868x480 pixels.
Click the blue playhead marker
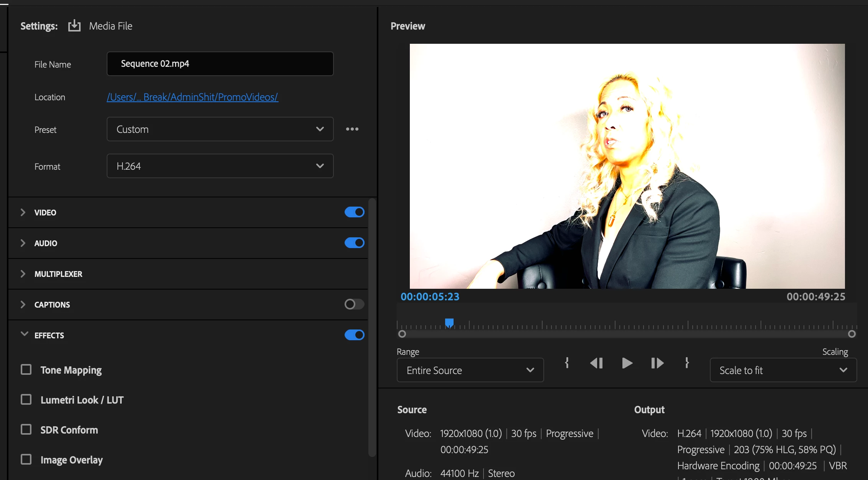449,323
